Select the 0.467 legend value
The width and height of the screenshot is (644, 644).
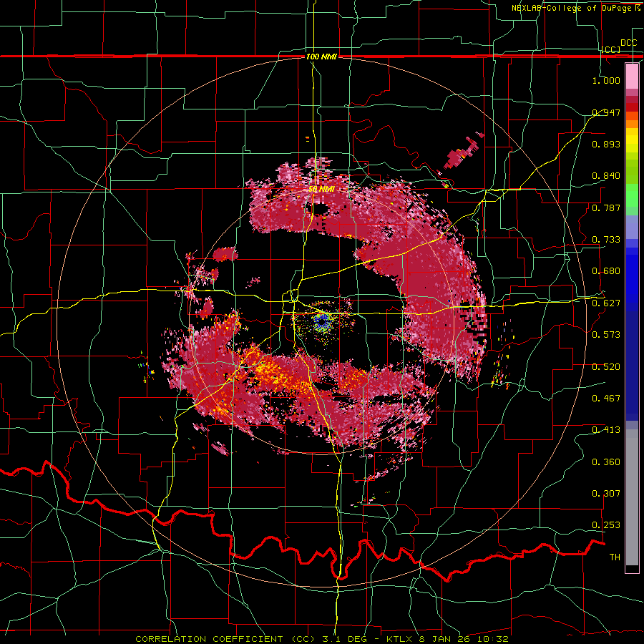pyautogui.click(x=606, y=399)
